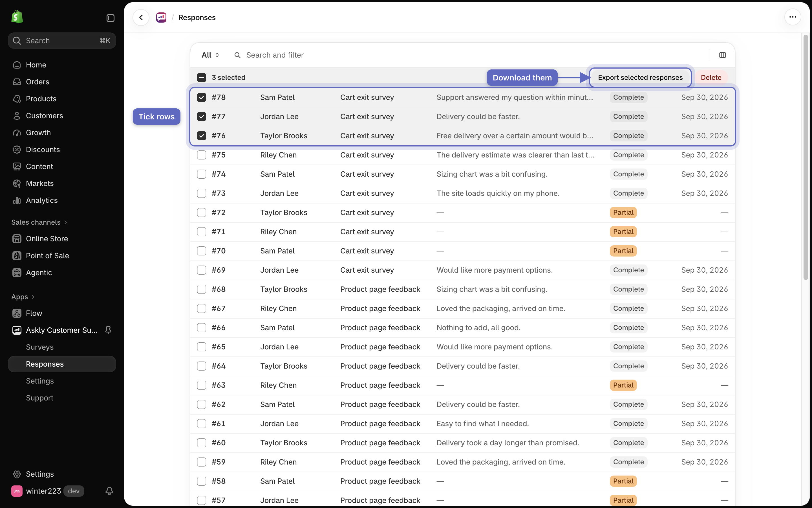812x508 pixels.
Task: Click the Products tag icon
Action: pos(17,99)
